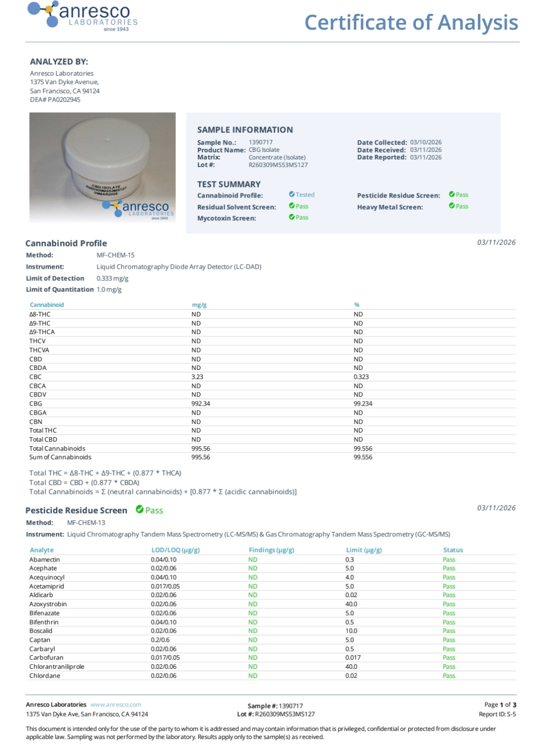The image size is (541, 756).
Task: Click the Pass icon beside Residual Solvent Screen
Action: (292, 206)
